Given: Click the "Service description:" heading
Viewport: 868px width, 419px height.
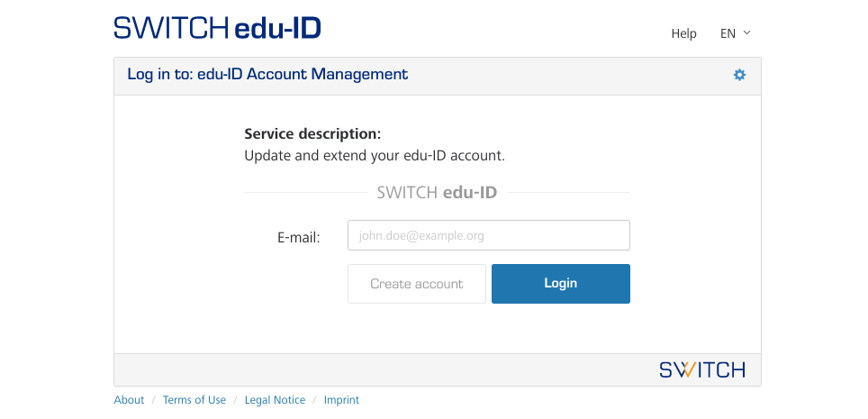Looking at the screenshot, I should click(x=312, y=134).
